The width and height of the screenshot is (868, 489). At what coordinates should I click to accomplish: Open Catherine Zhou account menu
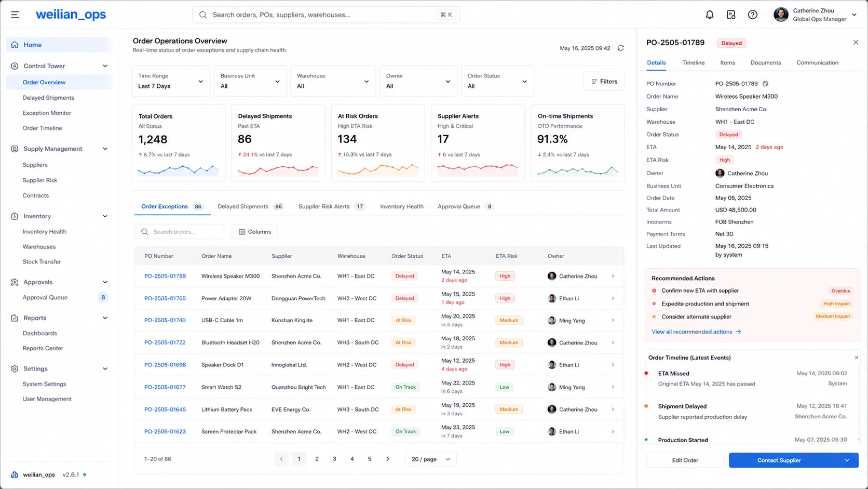815,15
